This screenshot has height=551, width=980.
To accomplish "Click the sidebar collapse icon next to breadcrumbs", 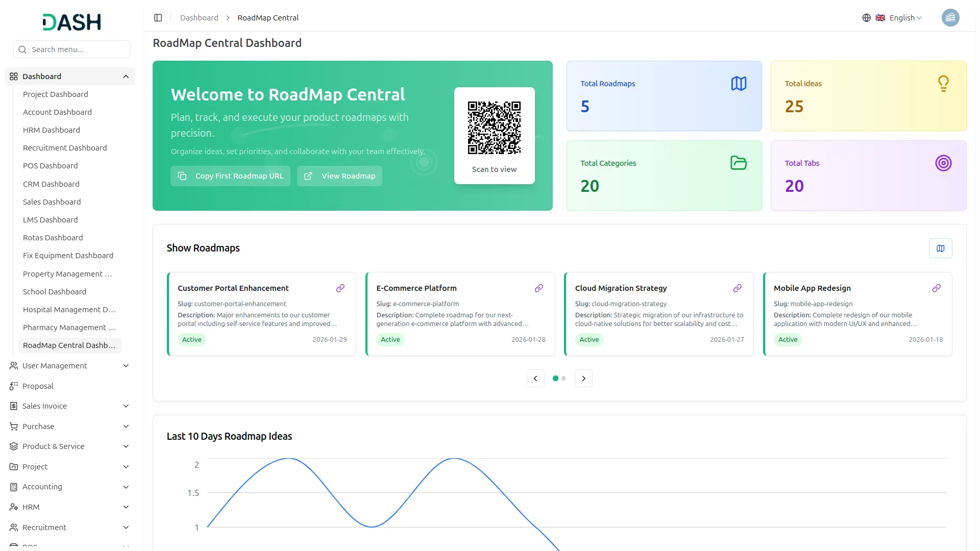I will 158,17.
